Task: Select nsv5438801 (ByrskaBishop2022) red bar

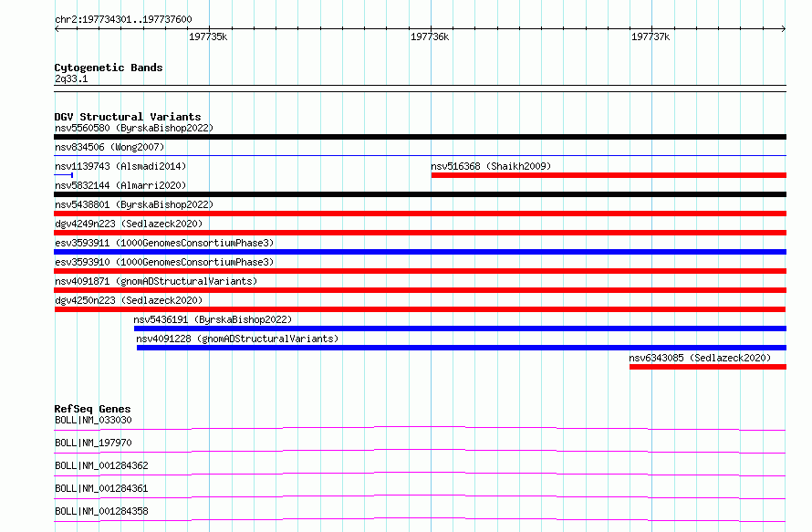Action: (420, 214)
